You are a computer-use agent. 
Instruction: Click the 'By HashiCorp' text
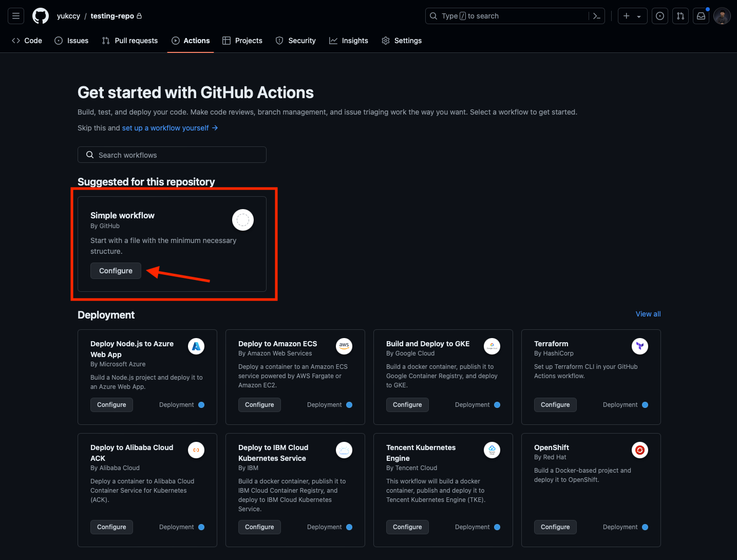pos(554,353)
